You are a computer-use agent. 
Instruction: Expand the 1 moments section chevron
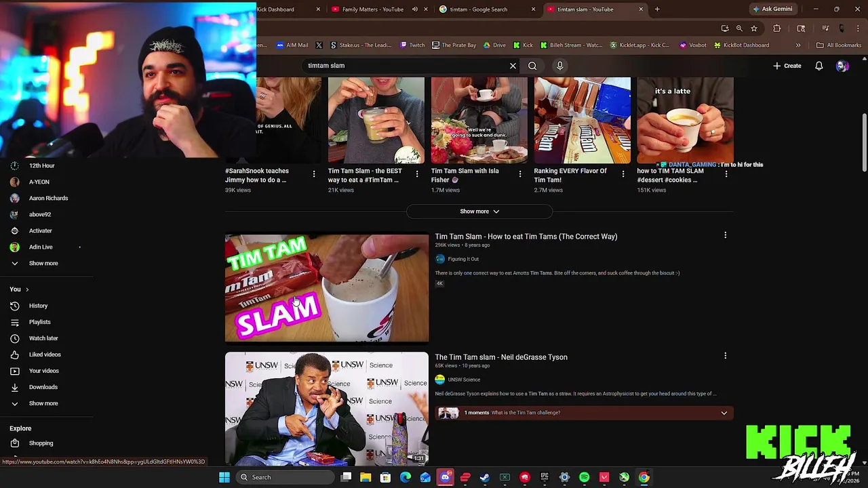[724, 413]
